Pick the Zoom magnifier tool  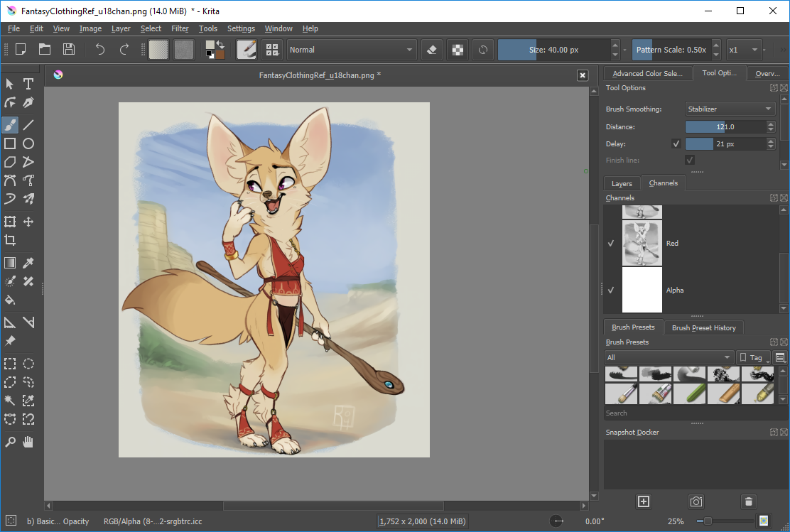(x=10, y=443)
